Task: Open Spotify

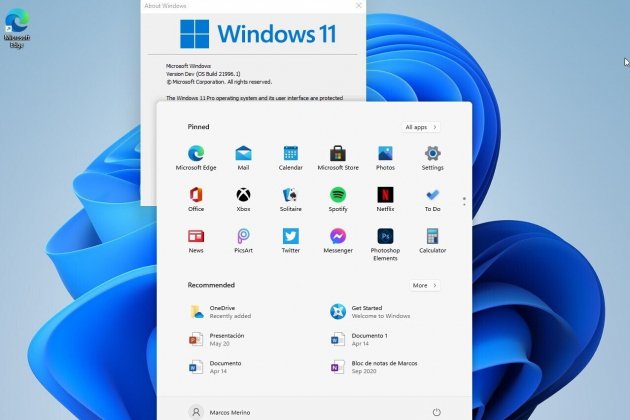Action: pyautogui.click(x=338, y=199)
